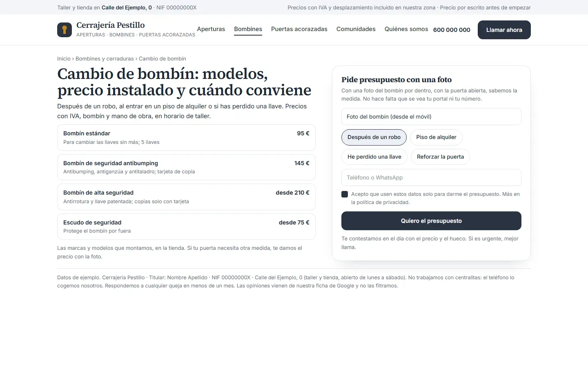Select the Bombín de alta seguridad row

(186, 197)
